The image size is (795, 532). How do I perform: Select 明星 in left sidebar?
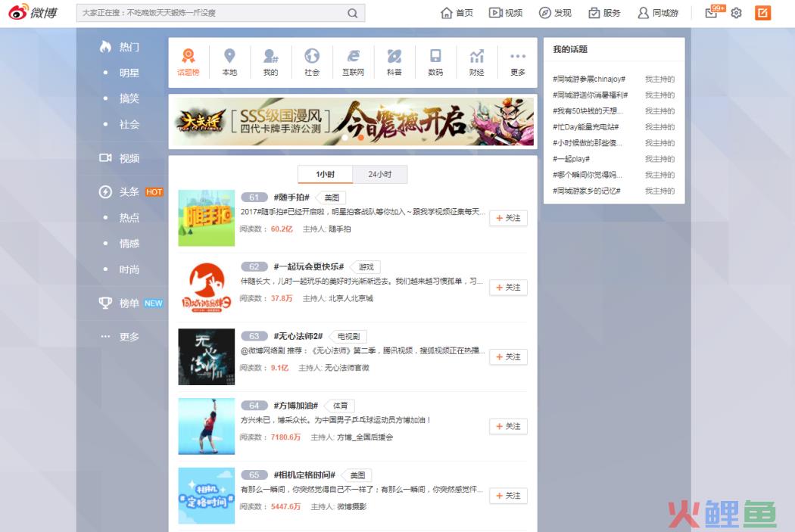coord(129,73)
